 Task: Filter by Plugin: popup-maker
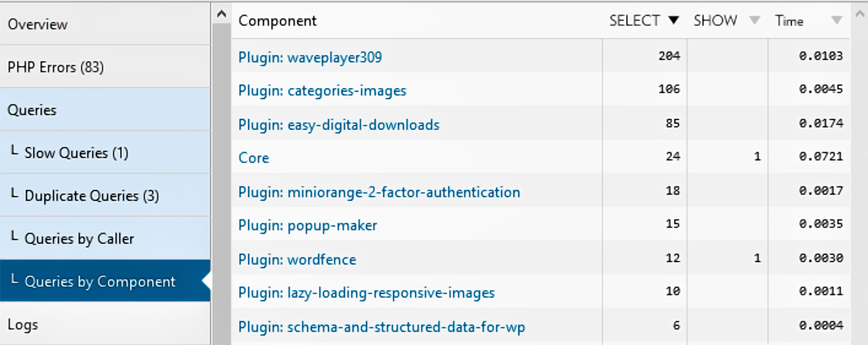click(307, 225)
